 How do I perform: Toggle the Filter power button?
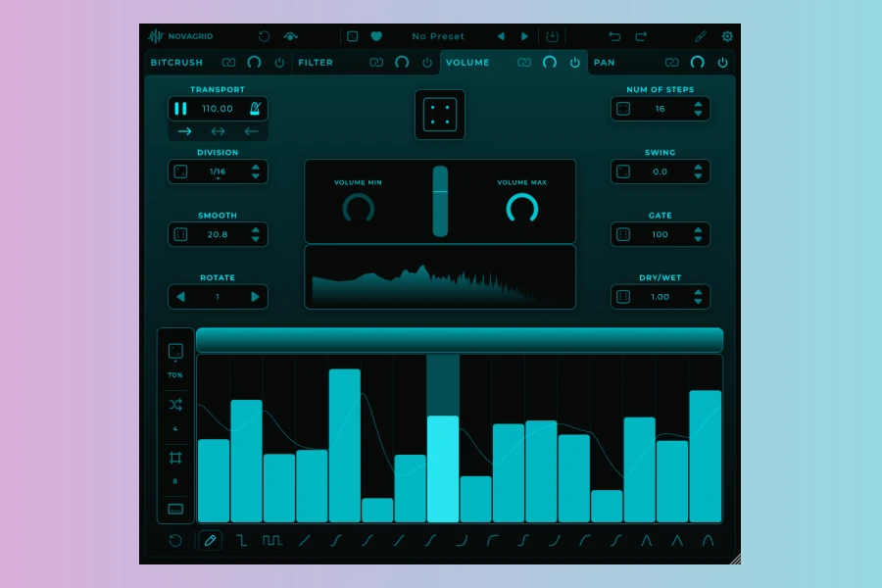tap(427, 63)
